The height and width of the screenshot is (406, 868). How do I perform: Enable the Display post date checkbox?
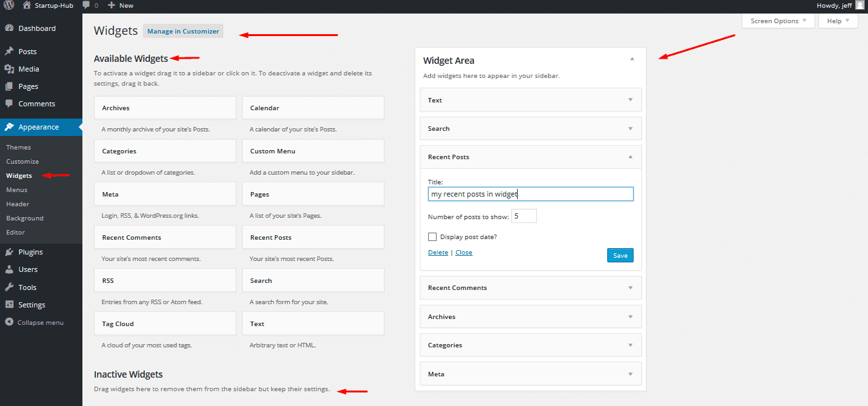point(432,237)
